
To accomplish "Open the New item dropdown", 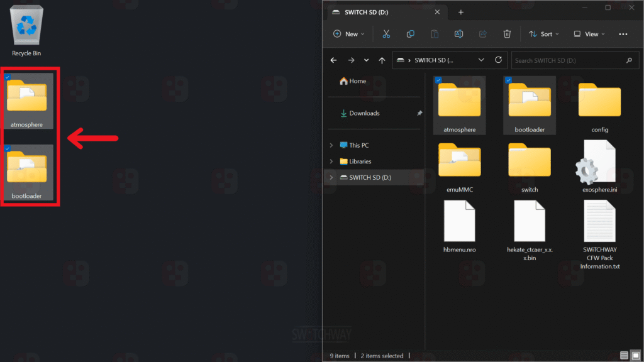I will 348,34.
